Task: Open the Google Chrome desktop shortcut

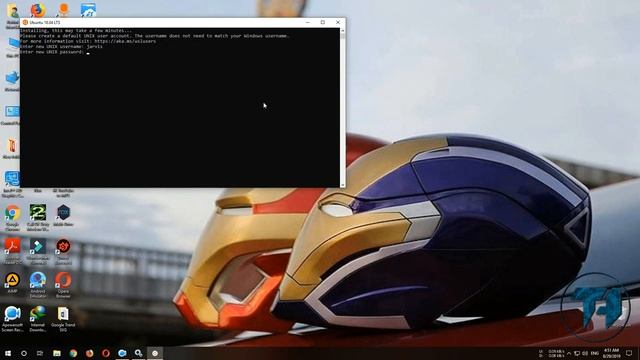Action: tap(13, 213)
